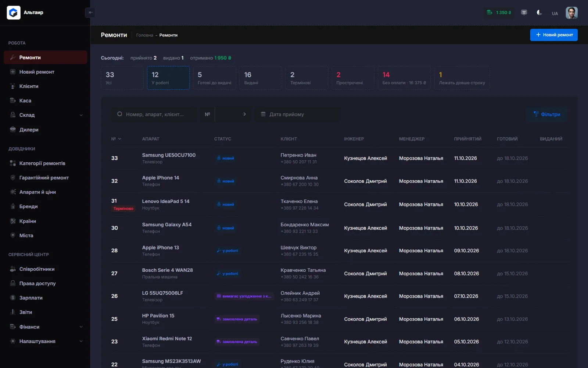The image size is (588, 368).
Task: Submit repair number with arrow button
Action: [244, 114]
